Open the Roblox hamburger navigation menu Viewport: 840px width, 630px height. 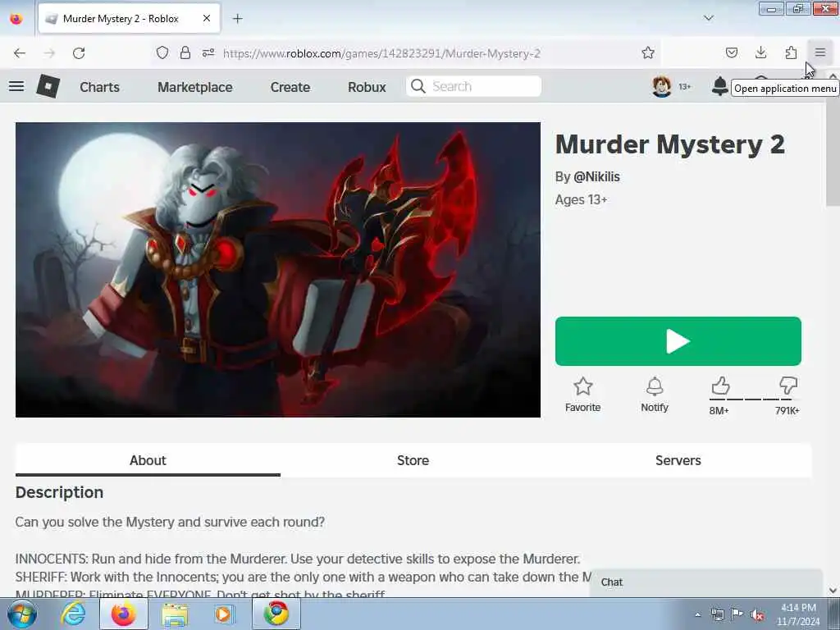(x=16, y=85)
